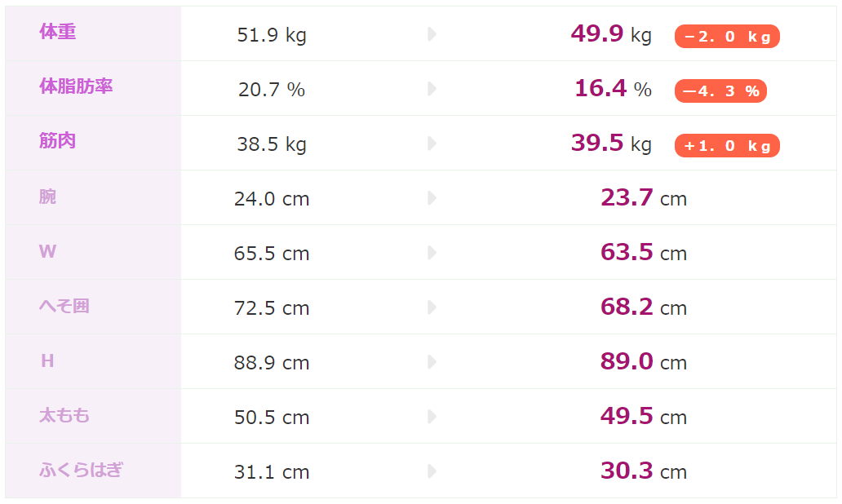Viewport: 842px width, 504px height.
Task: Click the arrow icon in the 筋肉 row
Action: [x=432, y=144]
